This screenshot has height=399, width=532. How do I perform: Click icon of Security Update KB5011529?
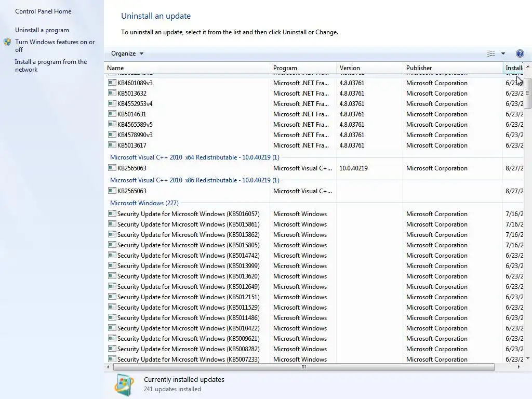point(112,307)
